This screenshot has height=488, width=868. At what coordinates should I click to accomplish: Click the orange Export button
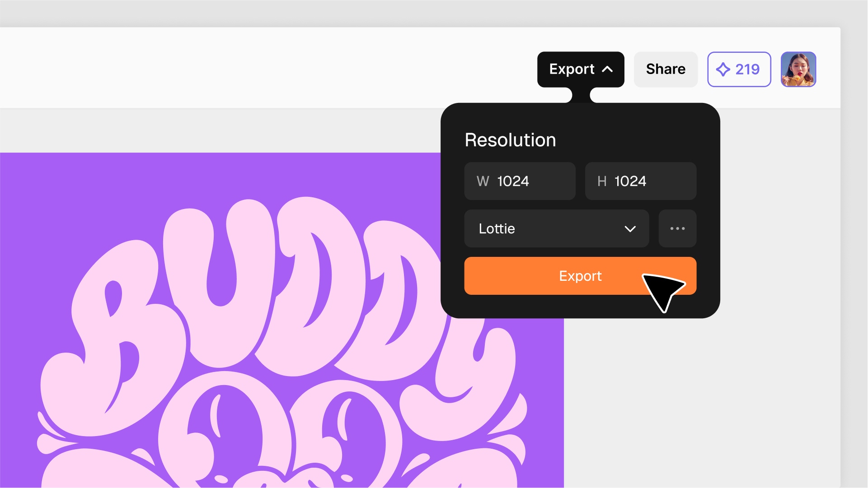[x=580, y=276]
